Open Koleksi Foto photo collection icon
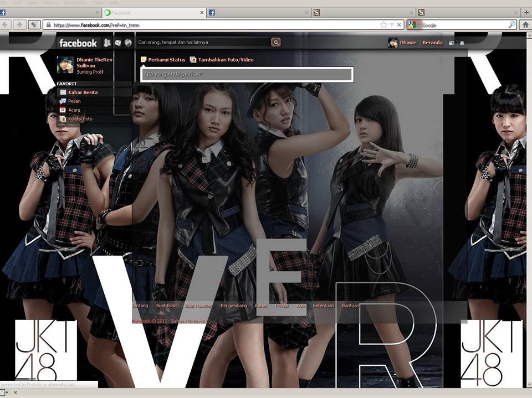The height and width of the screenshot is (398, 532). [x=63, y=118]
